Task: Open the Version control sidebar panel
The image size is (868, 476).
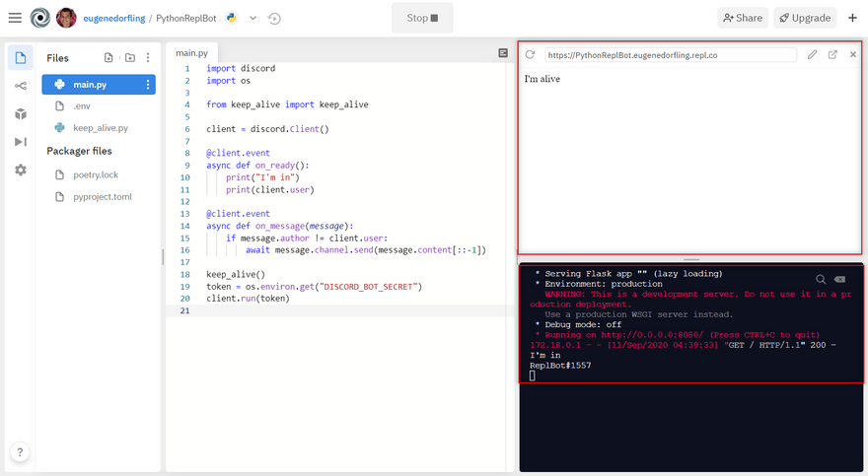Action: (x=21, y=86)
